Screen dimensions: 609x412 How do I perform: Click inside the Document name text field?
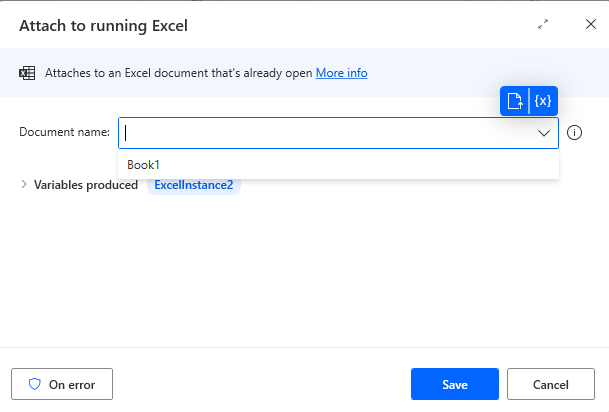[x=320, y=133]
